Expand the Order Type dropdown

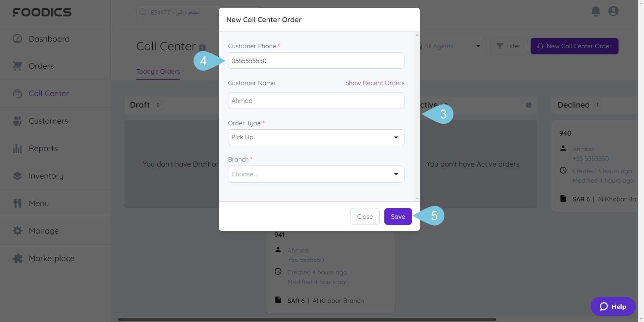click(316, 137)
